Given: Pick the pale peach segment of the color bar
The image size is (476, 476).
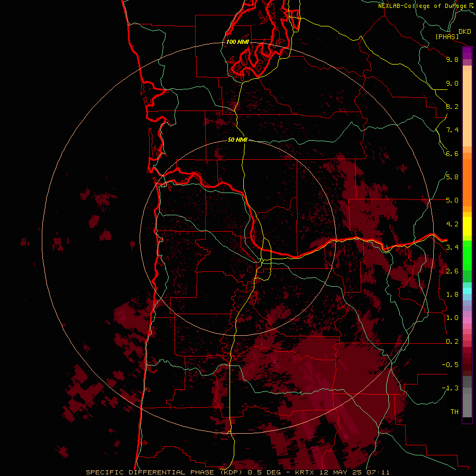Looking at the screenshot, I should (467, 108).
